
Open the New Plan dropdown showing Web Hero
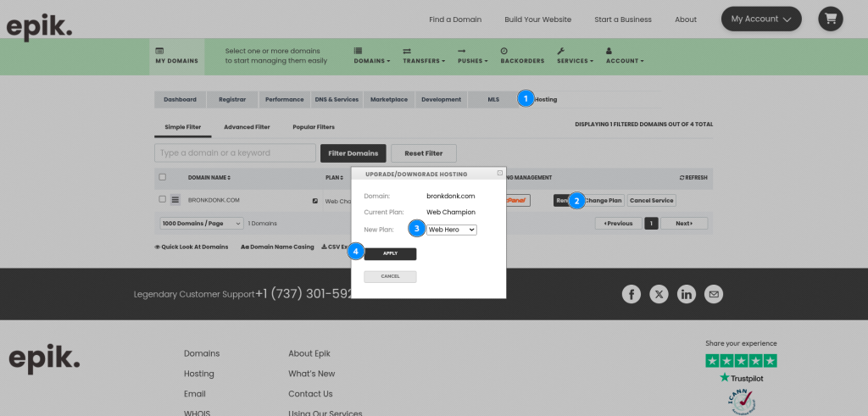451,229
